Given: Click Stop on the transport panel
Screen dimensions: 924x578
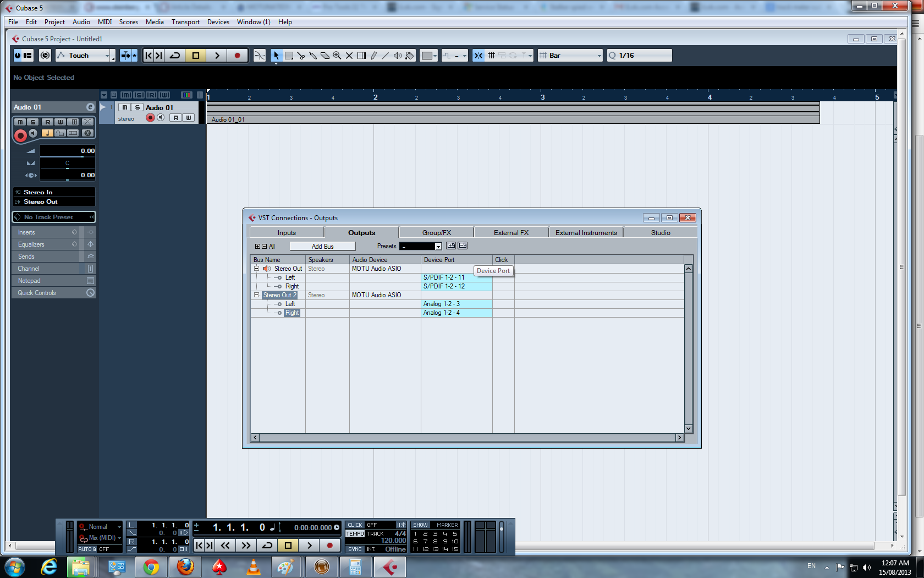Looking at the screenshot, I should pos(288,546).
